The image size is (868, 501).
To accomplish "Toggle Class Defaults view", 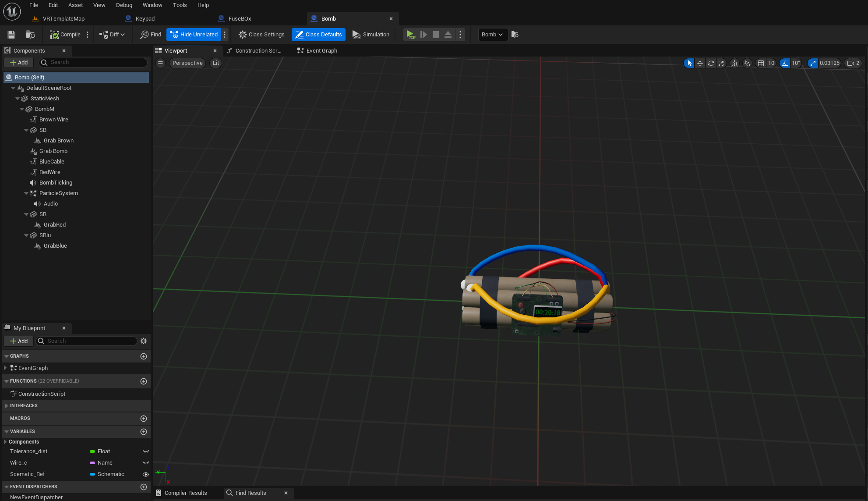I will coord(318,35).
